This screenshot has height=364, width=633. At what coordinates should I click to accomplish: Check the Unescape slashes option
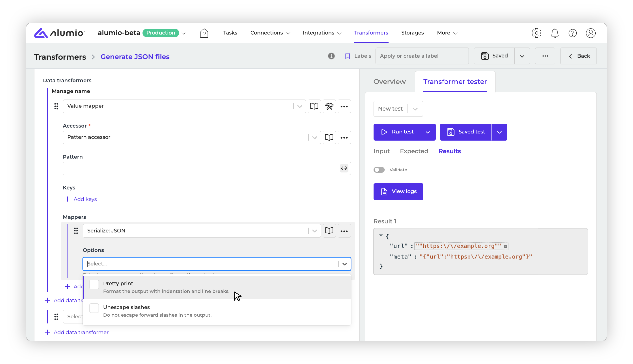click(x=94, y=308)
